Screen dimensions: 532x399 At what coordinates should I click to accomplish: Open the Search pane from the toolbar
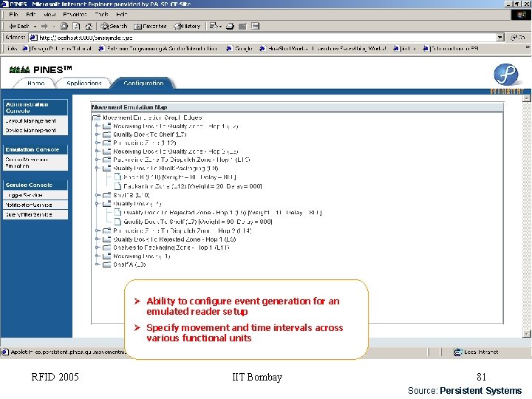pyautogui.click(x=114, y=26)
